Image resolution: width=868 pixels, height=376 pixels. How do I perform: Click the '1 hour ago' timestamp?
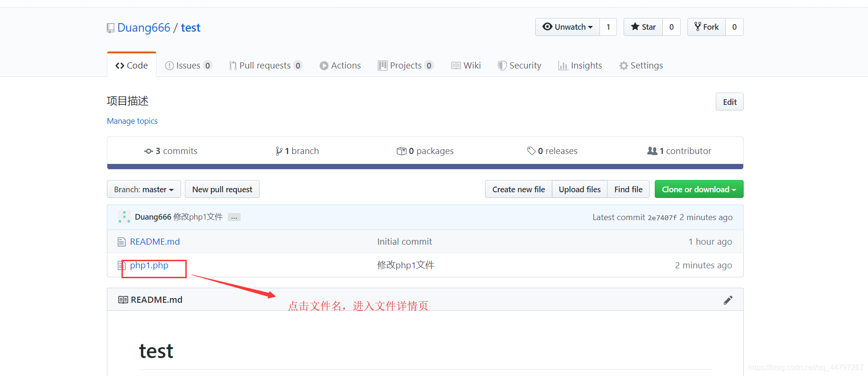[x=710, y=241]
